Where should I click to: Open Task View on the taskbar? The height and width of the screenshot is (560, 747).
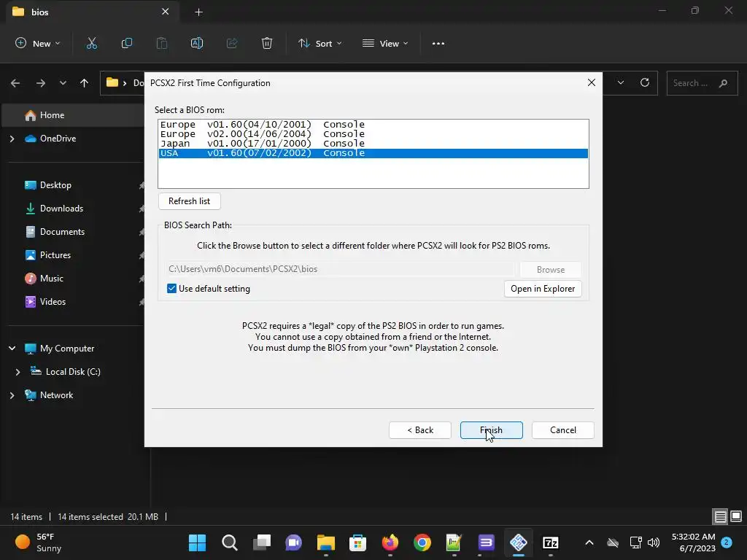262,542
